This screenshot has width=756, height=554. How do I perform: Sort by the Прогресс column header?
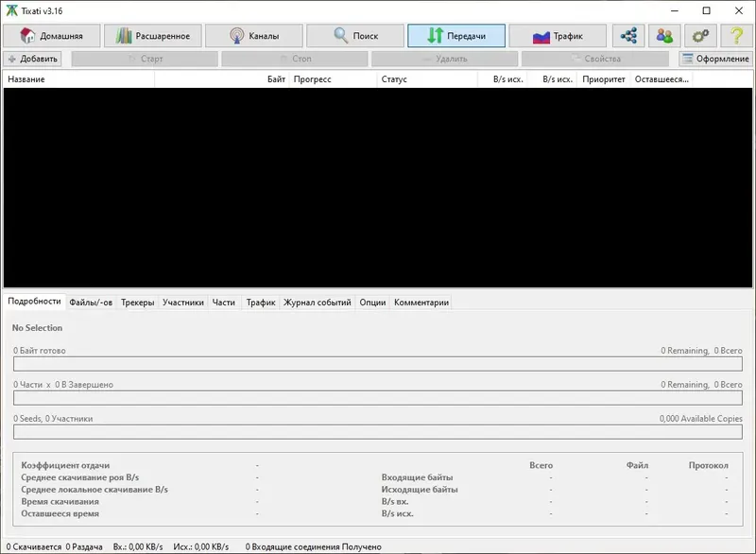(x=333, y=79)
